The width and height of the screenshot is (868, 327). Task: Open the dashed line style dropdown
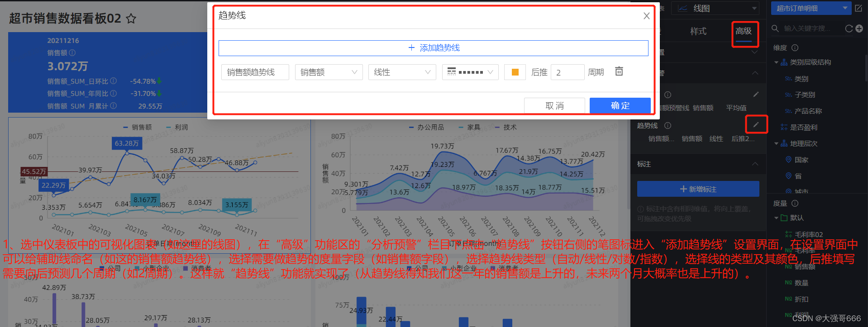coord(470,72)
